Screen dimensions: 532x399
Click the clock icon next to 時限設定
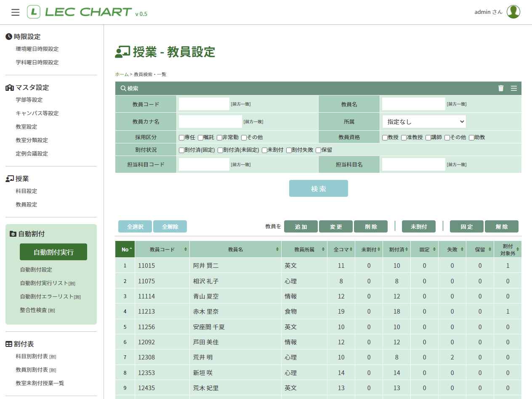(9, 37)
